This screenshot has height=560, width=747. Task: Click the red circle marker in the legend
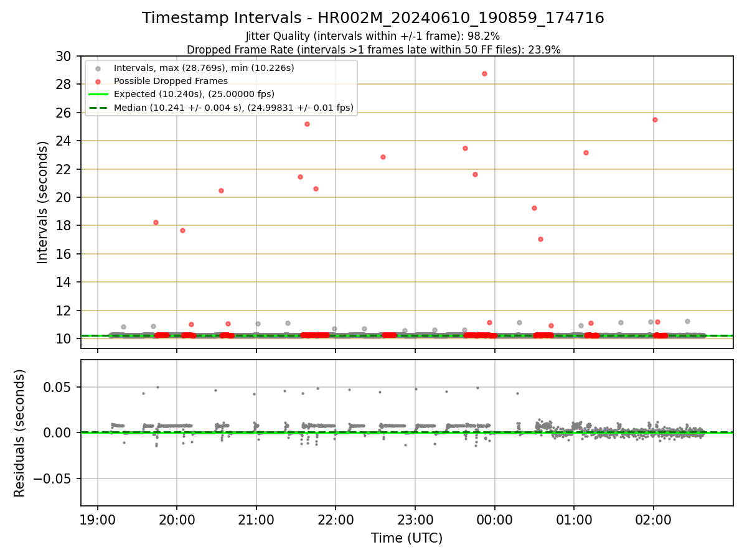tap(98, 81)
